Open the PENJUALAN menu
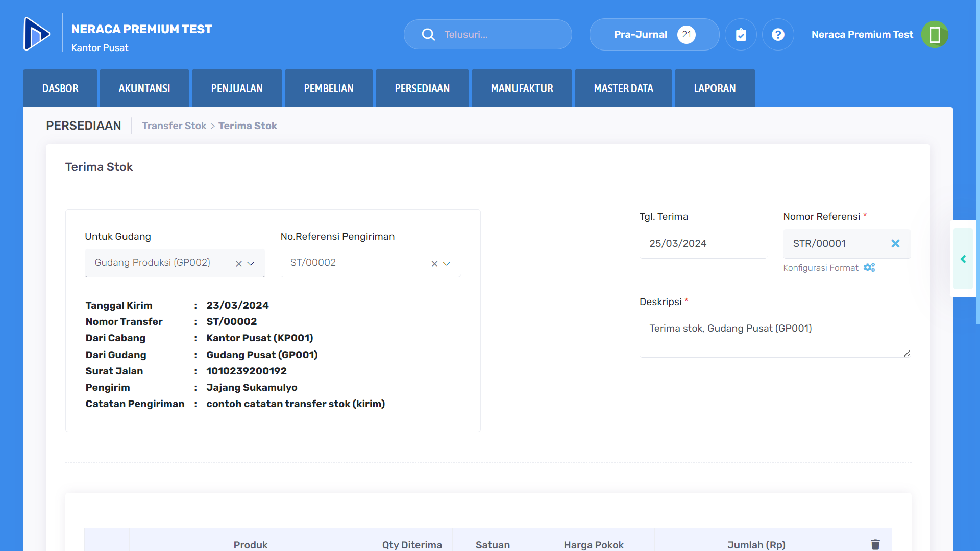980x551 pixels. coord(237,88)
